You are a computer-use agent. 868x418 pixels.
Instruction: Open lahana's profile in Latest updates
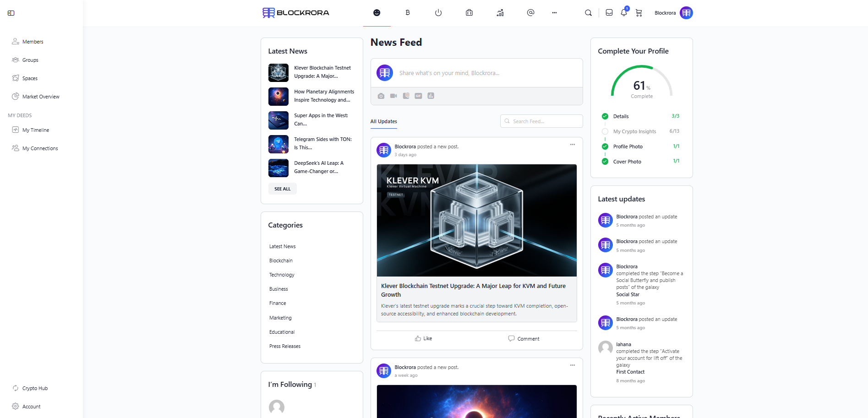point(623,344)
